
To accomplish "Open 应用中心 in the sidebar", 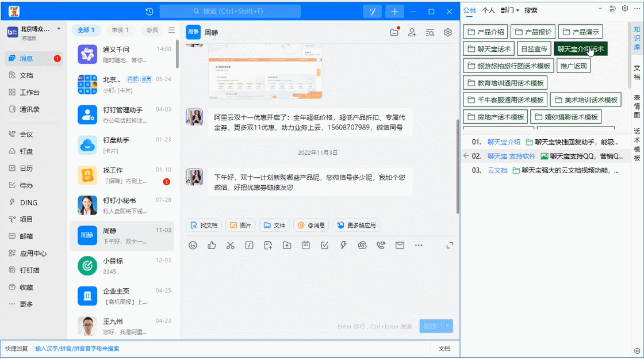I will (34, 254).
